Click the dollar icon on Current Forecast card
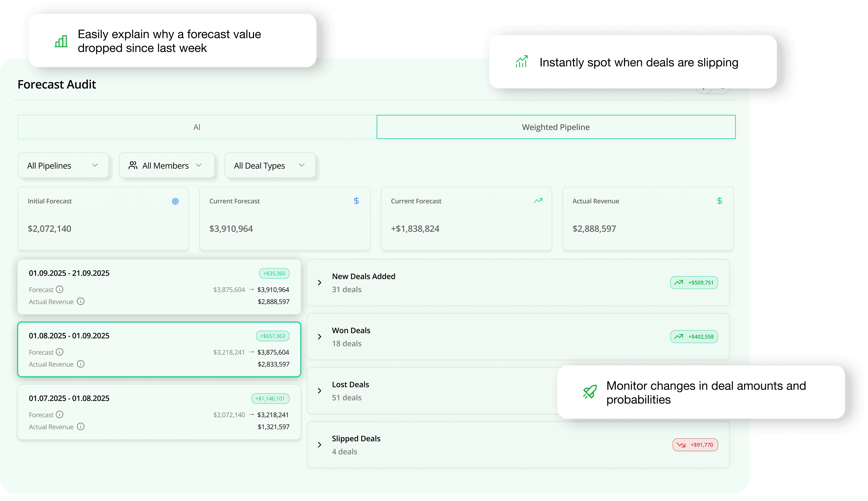The width and height of the screenshot is (868, 501). [x=357, y=201]
